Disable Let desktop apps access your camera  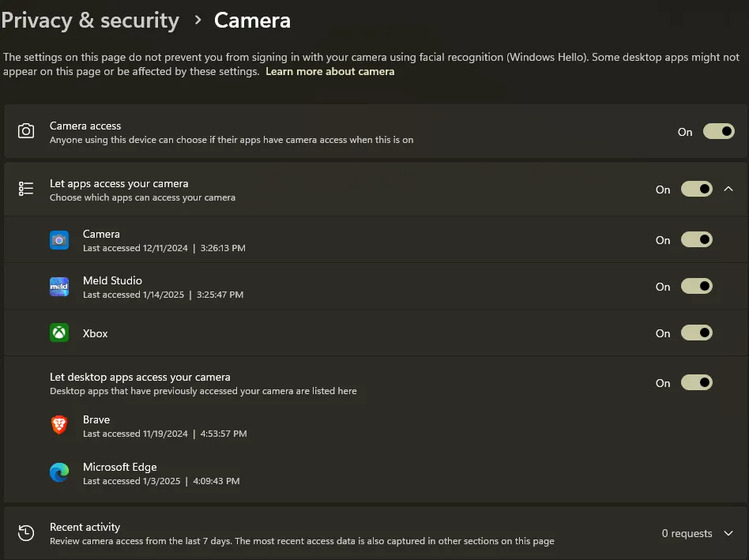(x=696, y=382)
